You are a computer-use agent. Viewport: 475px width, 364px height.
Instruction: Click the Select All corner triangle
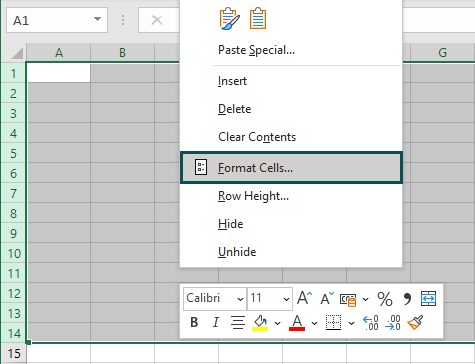coord(17,53)
